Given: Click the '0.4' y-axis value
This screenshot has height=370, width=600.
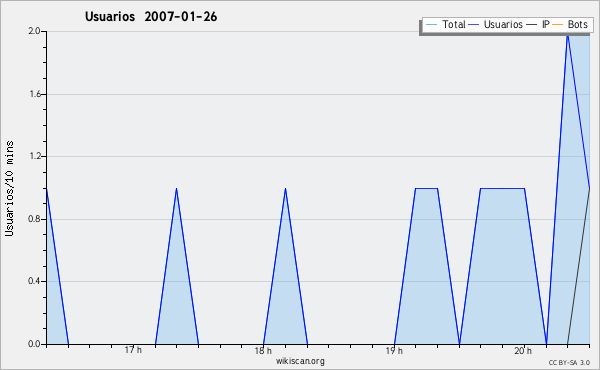Looking at the screenshot, I should (x=34, y=281).
